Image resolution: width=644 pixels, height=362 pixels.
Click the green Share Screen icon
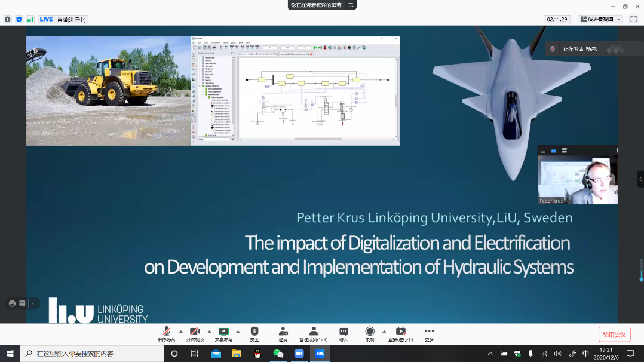pos(224,332)
